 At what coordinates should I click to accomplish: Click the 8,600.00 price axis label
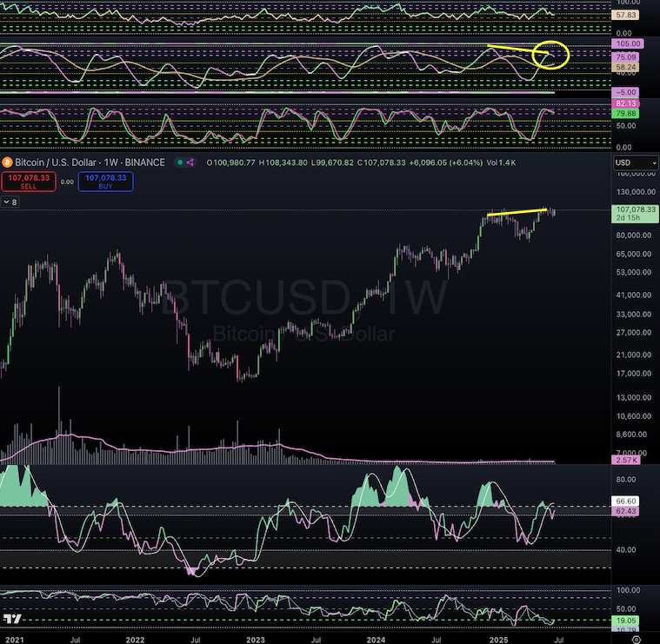[x=631, y=434]
